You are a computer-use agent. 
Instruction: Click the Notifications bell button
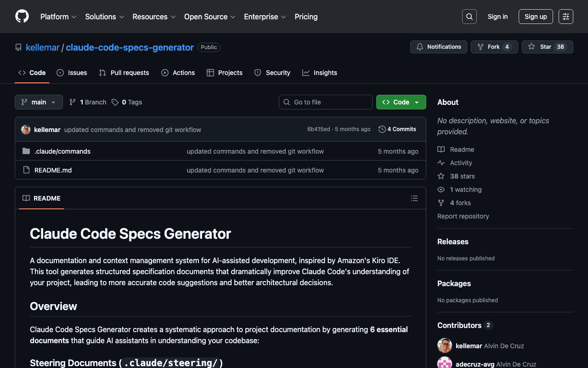[x=438, y=47]
